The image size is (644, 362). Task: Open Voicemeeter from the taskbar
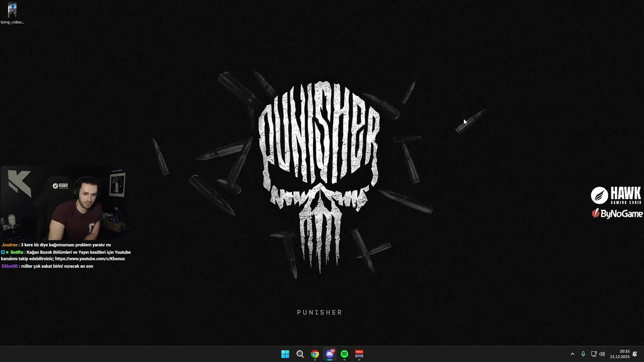click(359, 354)
